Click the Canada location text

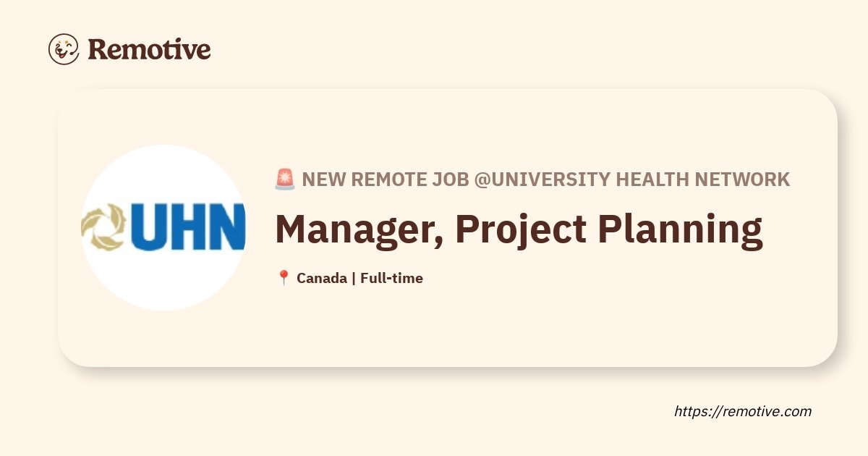pyautogui.click(x=322, y=278)
